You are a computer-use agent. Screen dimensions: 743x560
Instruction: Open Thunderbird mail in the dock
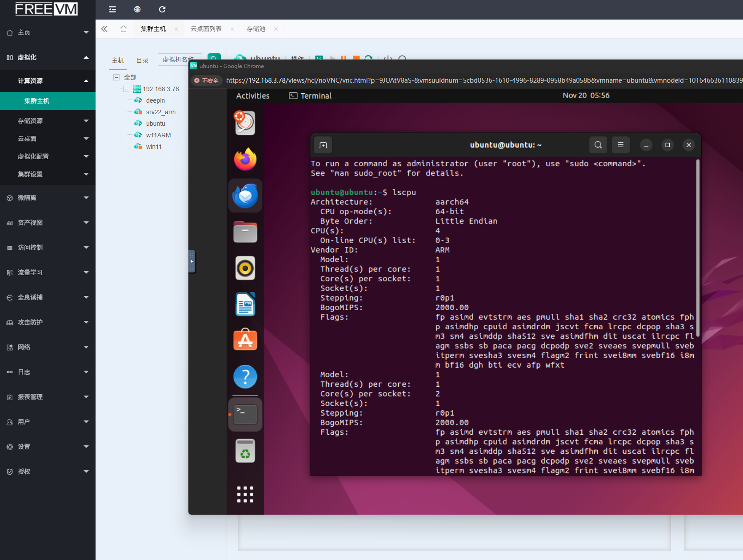[x=245, y=196]
